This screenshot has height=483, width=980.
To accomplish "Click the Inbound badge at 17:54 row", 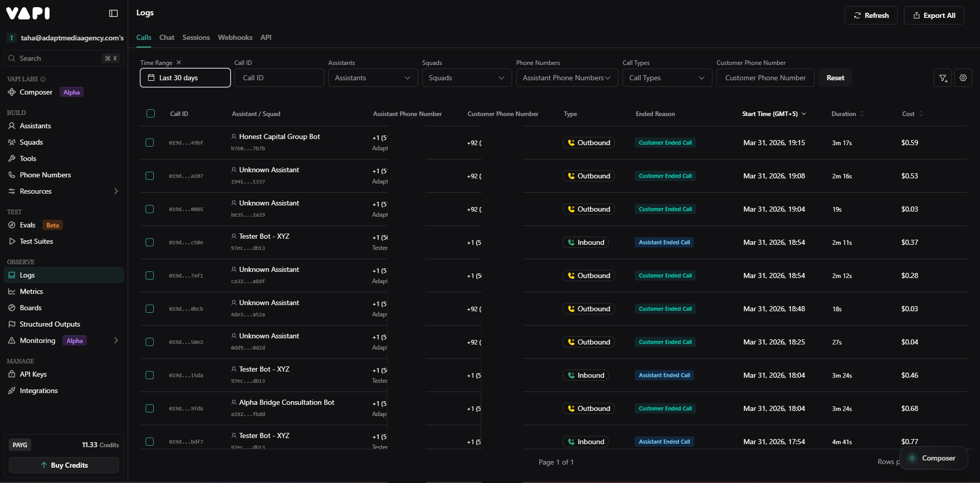I will [x=586, y=442].
